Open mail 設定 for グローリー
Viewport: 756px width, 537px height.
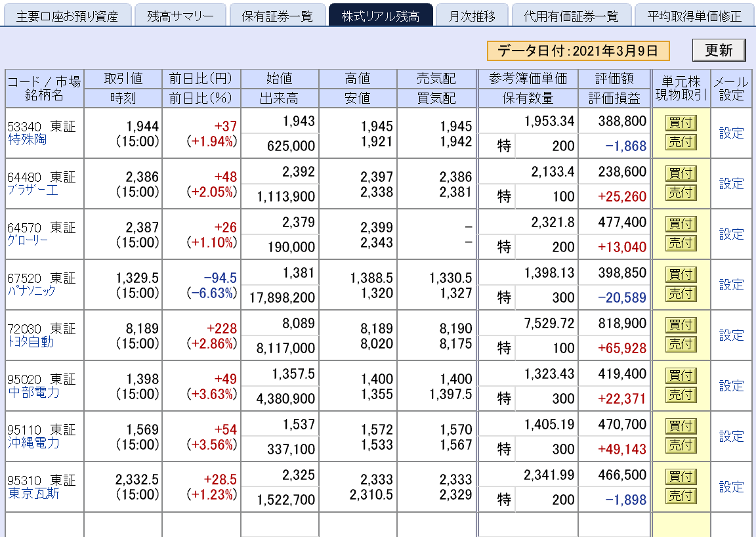coord(732,234)
